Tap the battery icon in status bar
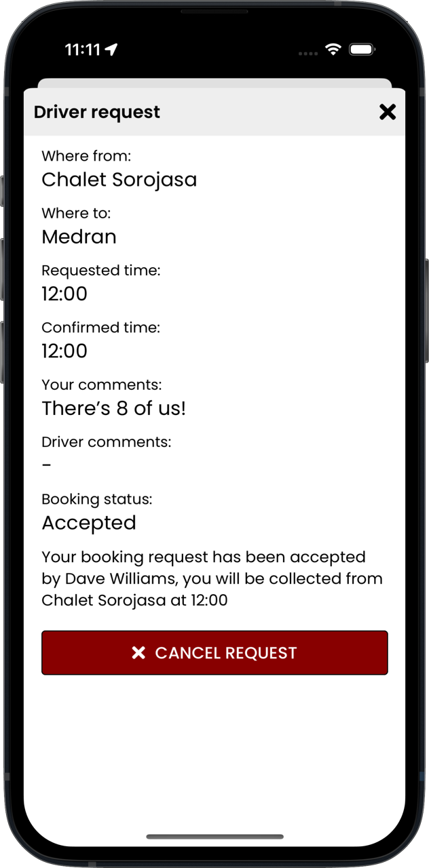This screenshot has height=868, width=429. pyautogui.click(x=362, y=50)
